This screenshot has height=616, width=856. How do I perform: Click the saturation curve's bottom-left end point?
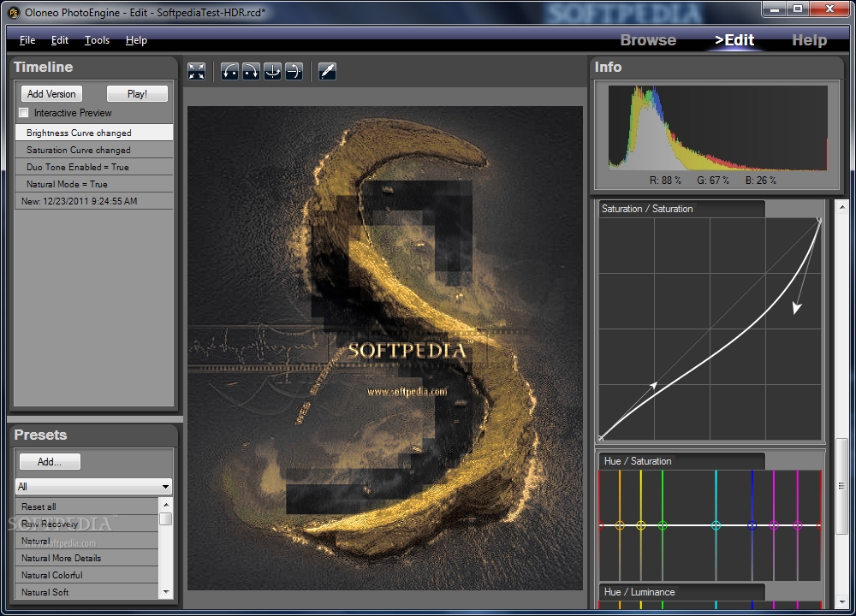tap(601, 437)
